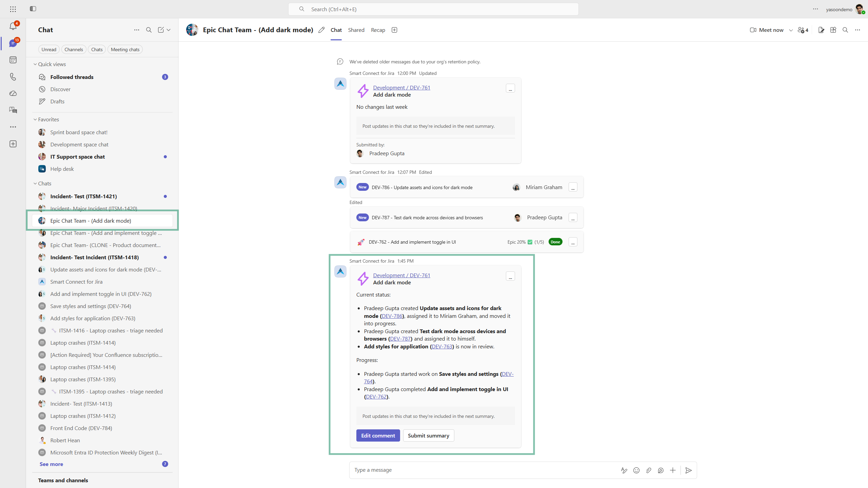Send the message with the arrow icon

(689, 470)
